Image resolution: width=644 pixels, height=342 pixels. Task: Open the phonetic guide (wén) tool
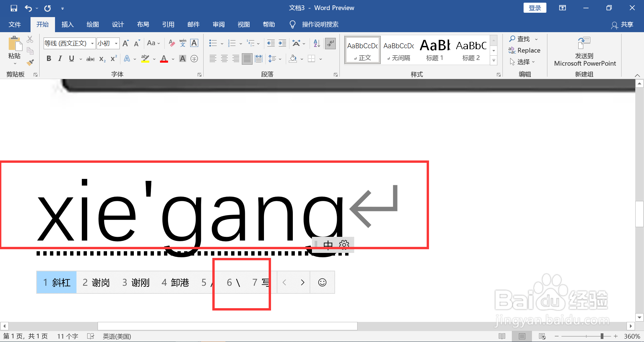[x=183, y=43]
